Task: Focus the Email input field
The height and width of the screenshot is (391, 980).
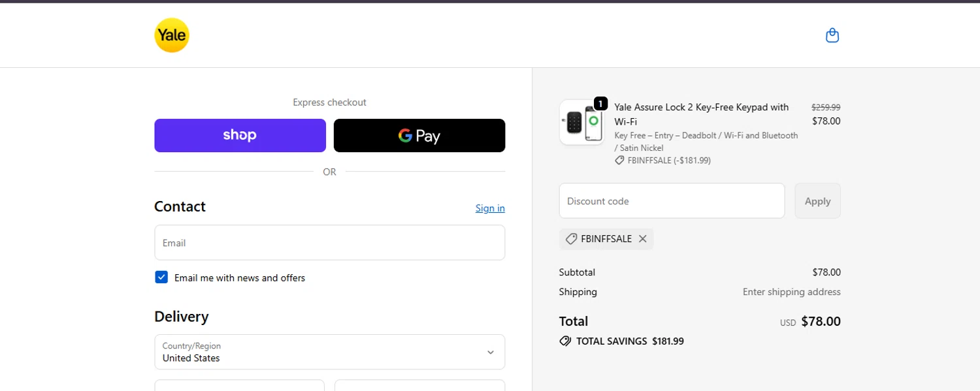Action: 329,243
